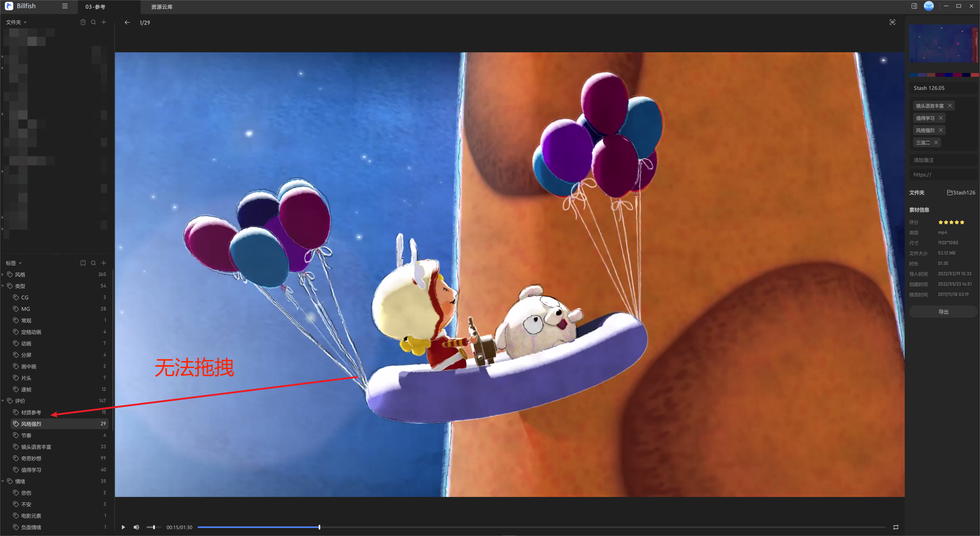
Task: Search tags with magnifier icon
Action: 93,263
